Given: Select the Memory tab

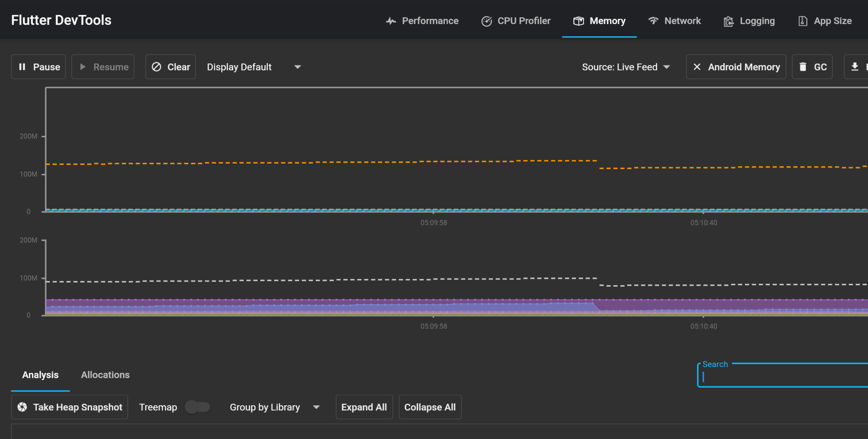Looking at the screenshot, I should click(x=599, y=21).
